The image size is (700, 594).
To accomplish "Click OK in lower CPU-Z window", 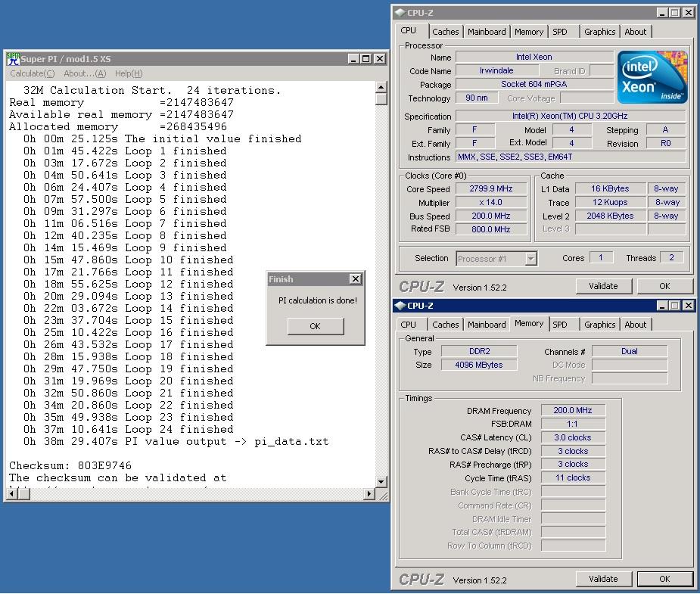I will (x=664, y=579).
